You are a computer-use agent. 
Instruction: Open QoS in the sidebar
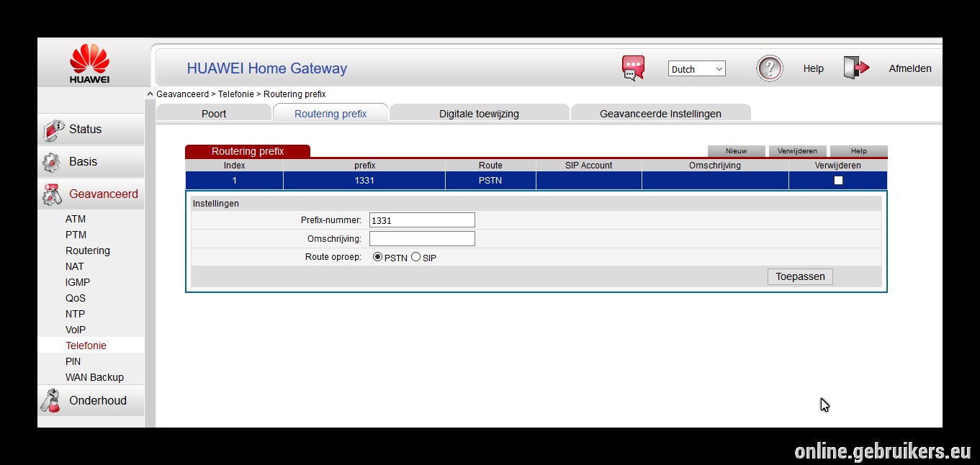(76, 298)
